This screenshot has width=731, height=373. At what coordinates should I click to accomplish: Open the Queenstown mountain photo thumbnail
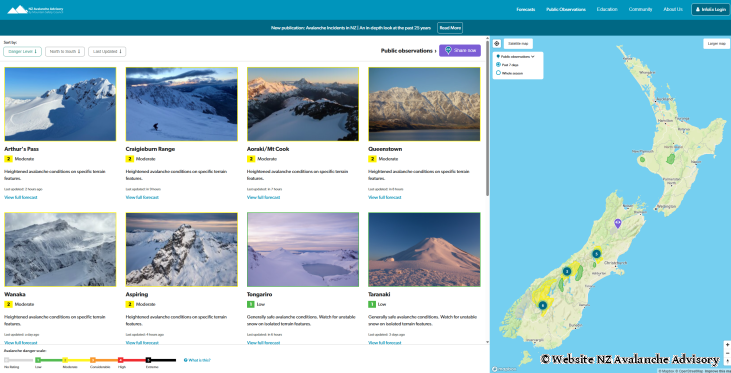424,104
